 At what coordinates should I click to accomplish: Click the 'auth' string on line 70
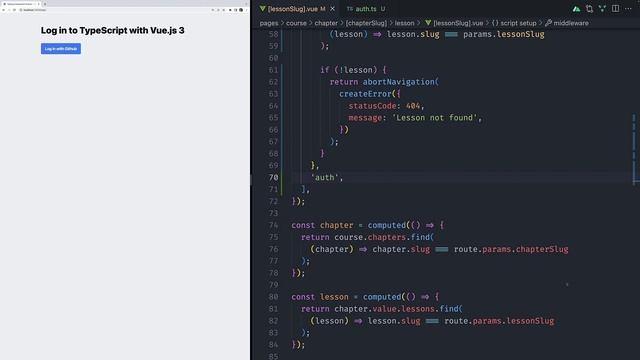pyautogui.click(x=325, y=178)
